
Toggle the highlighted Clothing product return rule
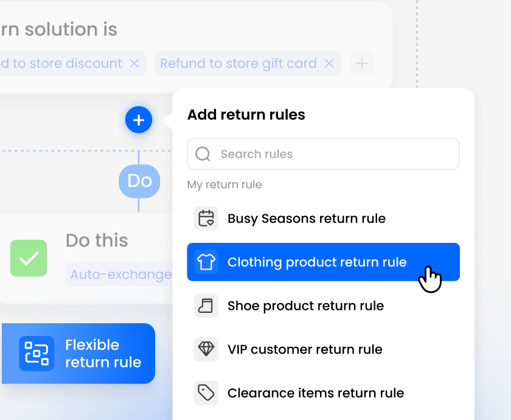click(316, 262)
